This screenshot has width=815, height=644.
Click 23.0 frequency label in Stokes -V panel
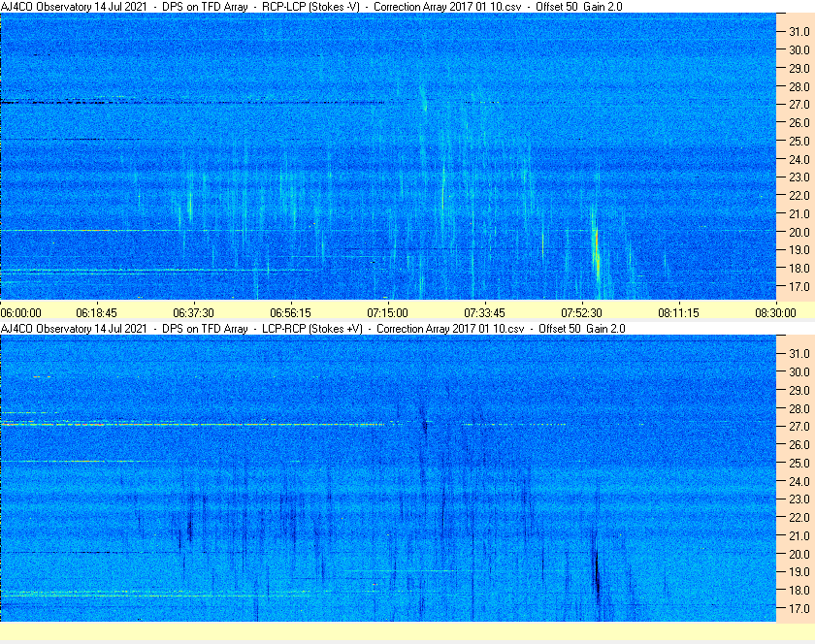tap(799, 177)
